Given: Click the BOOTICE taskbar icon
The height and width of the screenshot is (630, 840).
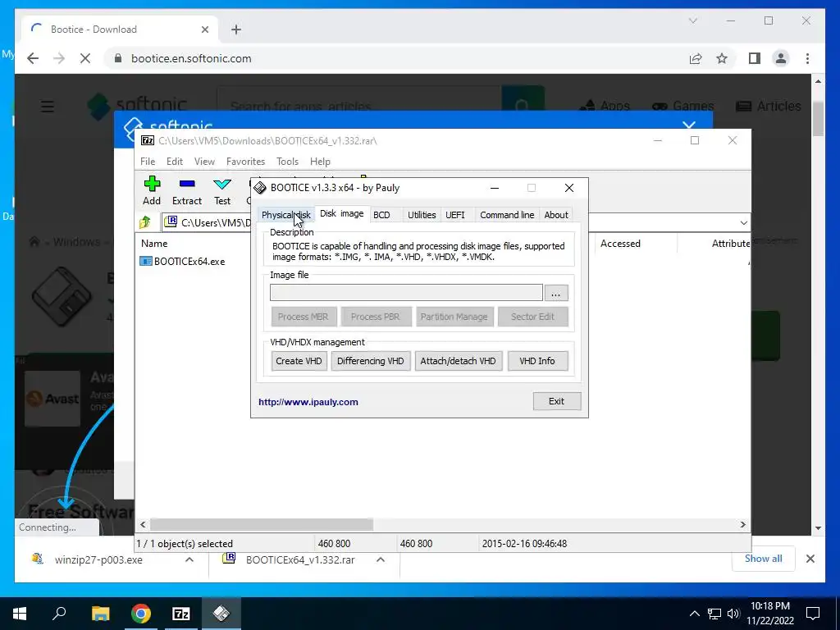Looking at the screenshot, I should (221, 614).
